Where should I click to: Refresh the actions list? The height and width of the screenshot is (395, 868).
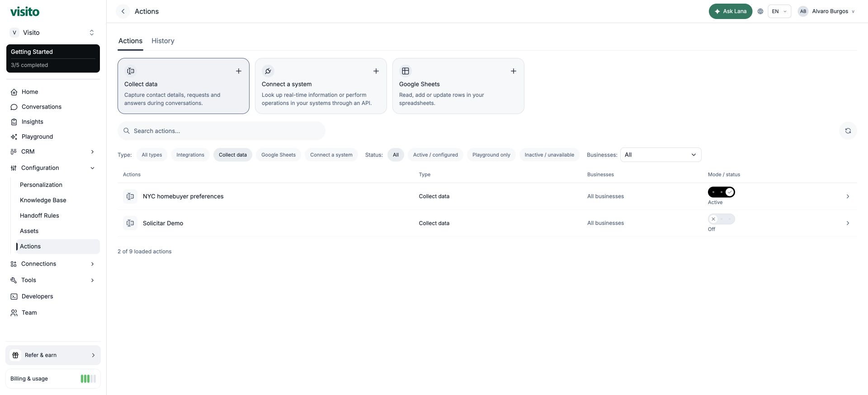pyautogui.click(x=848, y=131)
